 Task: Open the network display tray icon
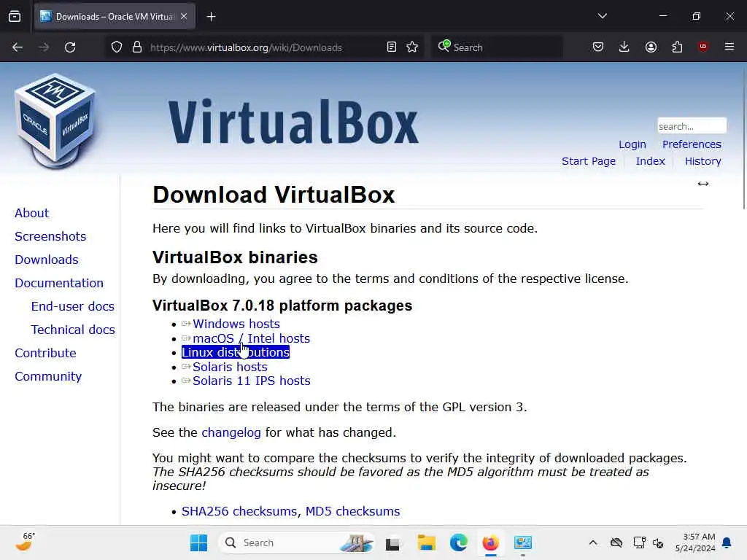[x=639, y=542]
